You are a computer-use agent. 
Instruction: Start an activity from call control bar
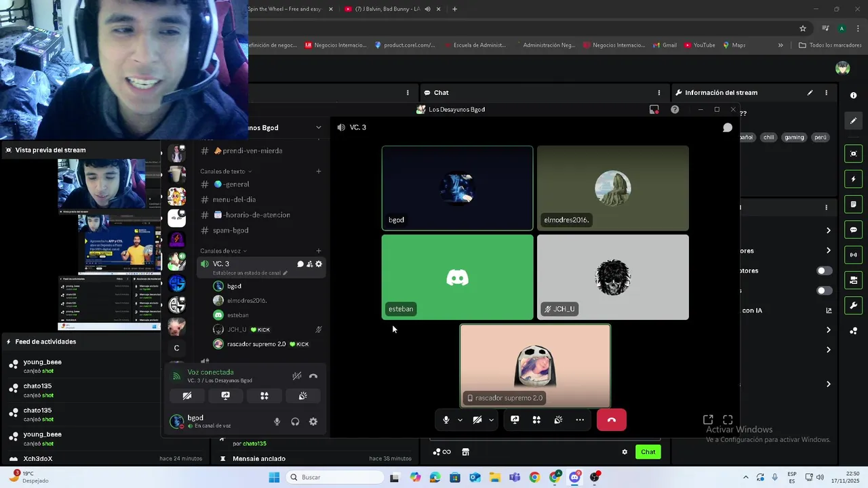536,420
